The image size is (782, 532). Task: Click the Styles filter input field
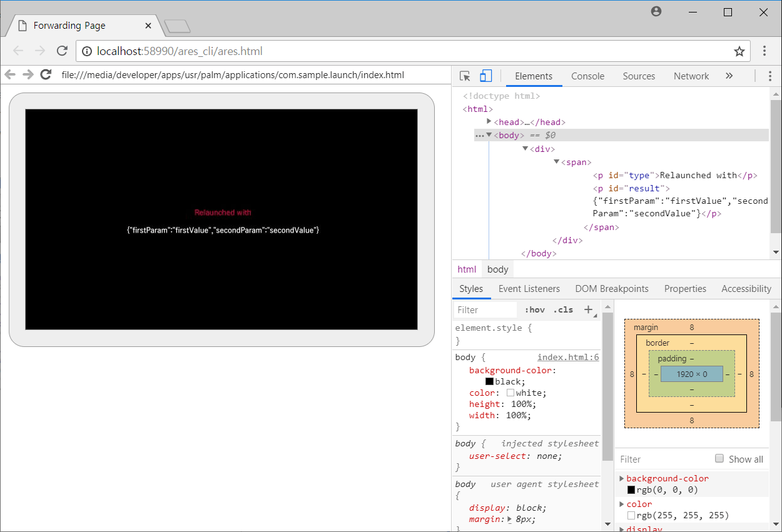click(485, 309)
